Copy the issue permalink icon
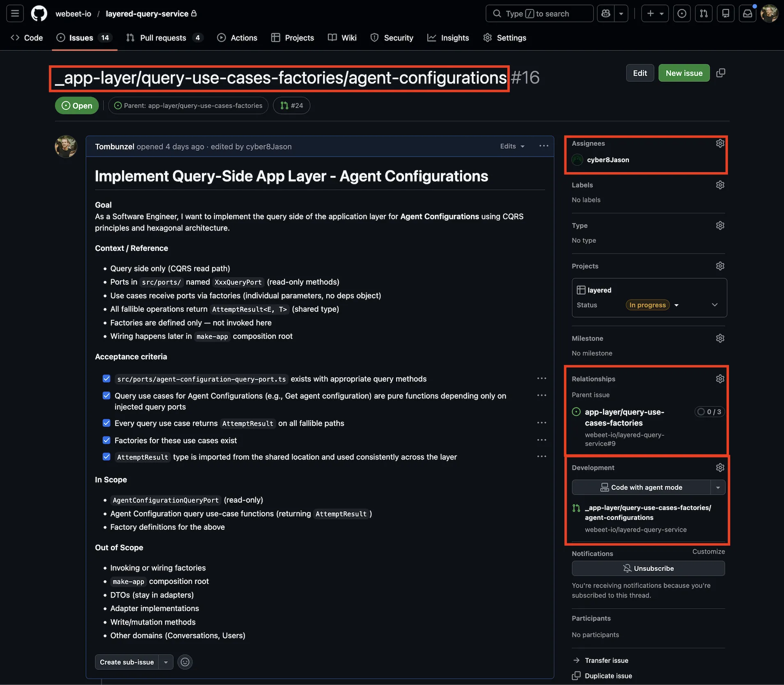This screenshot has width=784, height=685. click(x=721, y=73)
